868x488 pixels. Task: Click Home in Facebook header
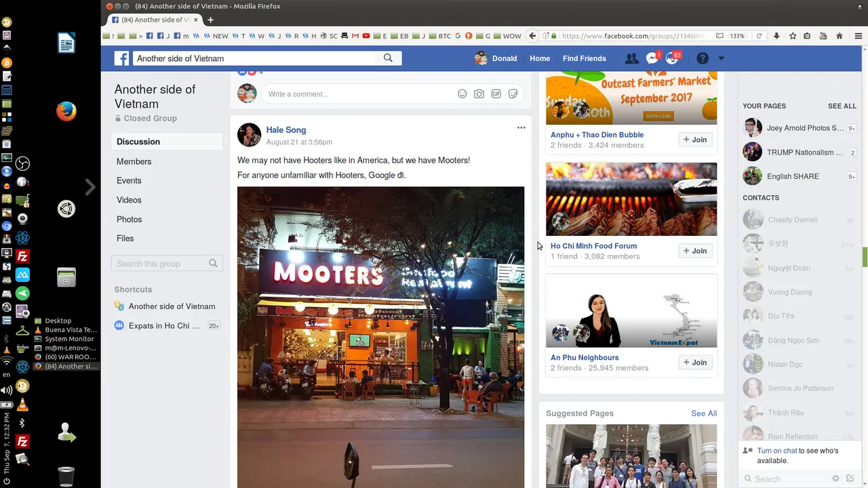540,58
